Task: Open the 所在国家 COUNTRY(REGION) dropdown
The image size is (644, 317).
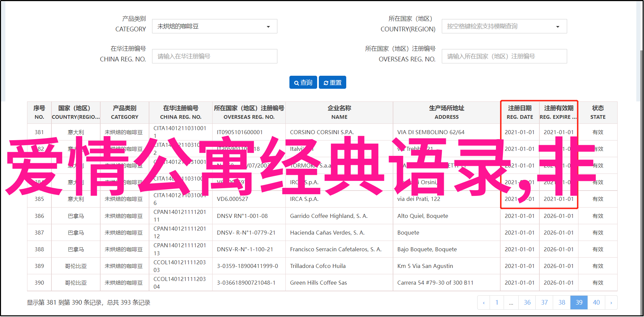Action: (x=504, y=26)
